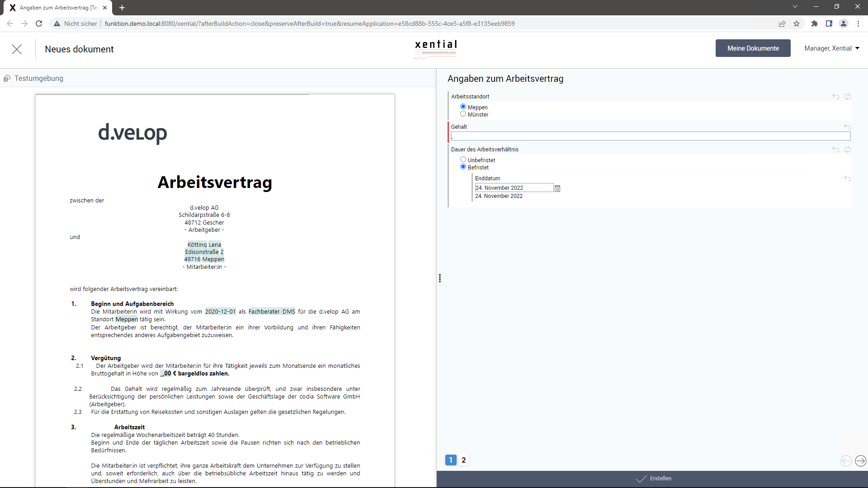
Task: Share this page from address bar
Action: (x=782, y=23)
